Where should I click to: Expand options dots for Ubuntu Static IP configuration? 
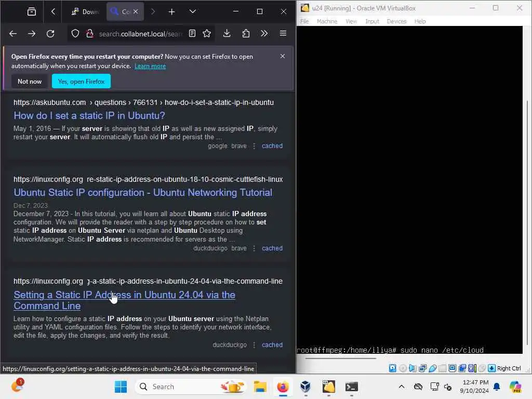point(254,248)
